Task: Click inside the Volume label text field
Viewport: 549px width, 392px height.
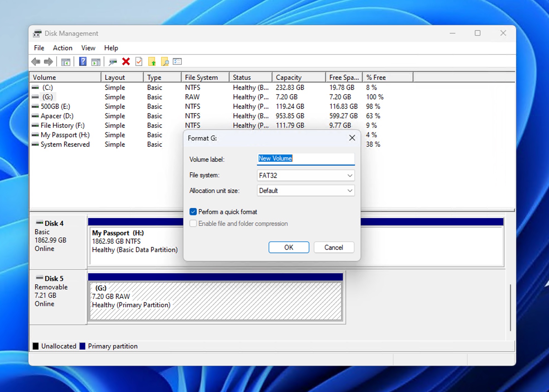Action: coord(305,159)
